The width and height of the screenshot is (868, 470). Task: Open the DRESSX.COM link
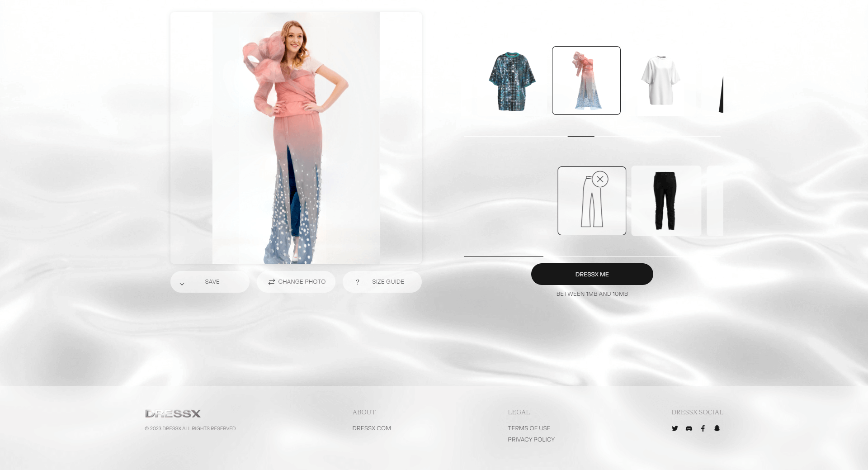click(372, 428)
